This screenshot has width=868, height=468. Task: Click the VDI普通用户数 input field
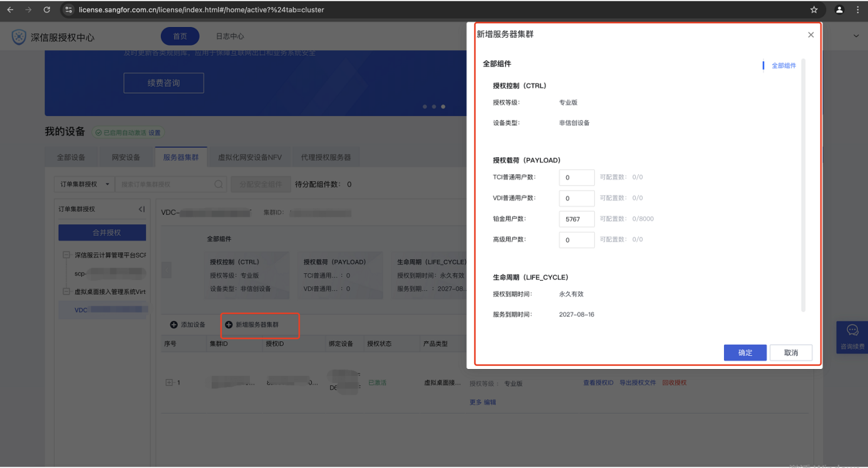tap(577, 198)
